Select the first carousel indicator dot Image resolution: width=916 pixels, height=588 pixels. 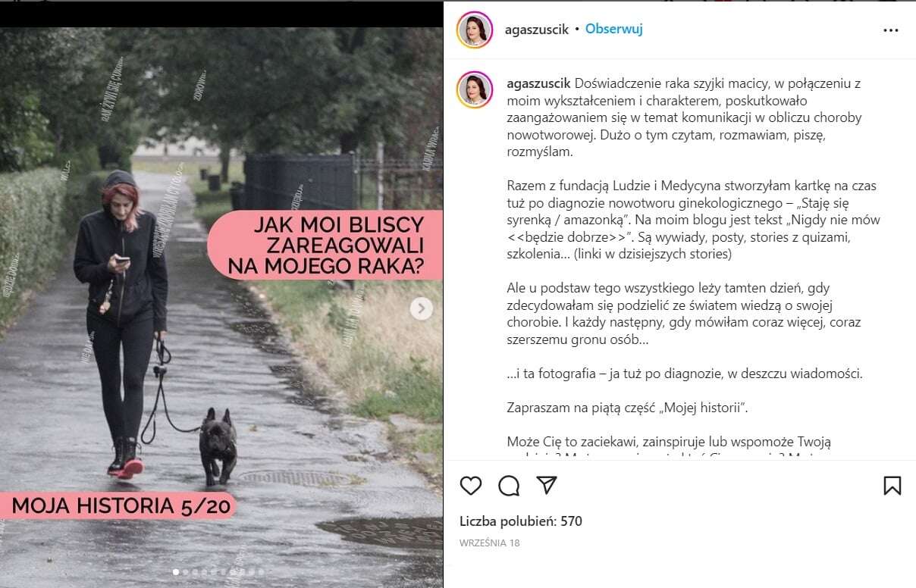point(176,572)
